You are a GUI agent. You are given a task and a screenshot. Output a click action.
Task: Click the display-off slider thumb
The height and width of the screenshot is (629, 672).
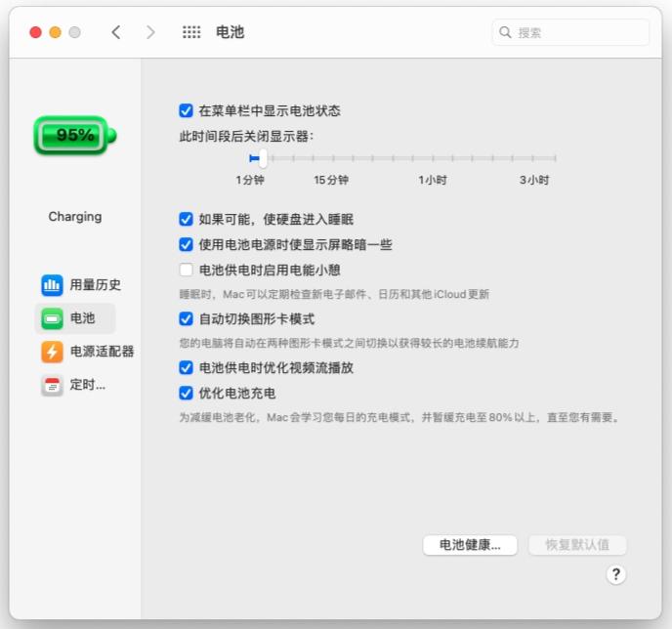tap(263, 158)
